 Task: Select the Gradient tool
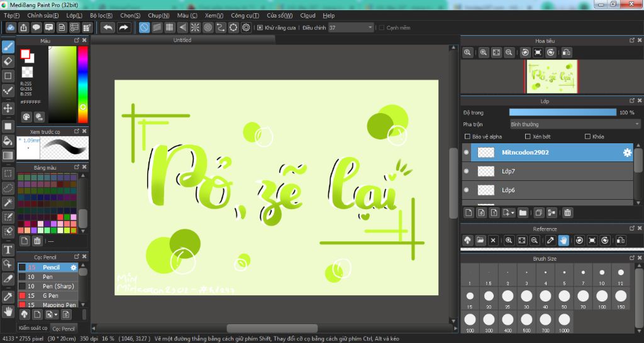click(8, 156)
